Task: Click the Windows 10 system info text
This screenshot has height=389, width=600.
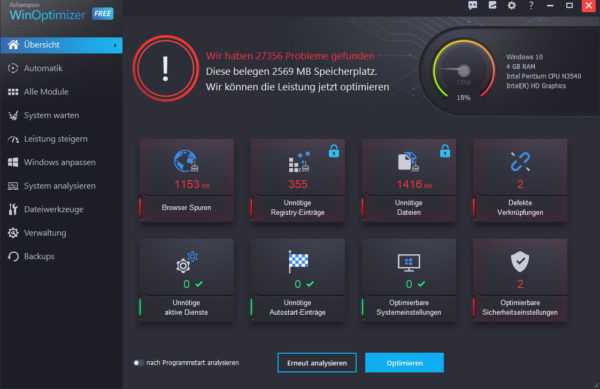Action: point(524,57)
